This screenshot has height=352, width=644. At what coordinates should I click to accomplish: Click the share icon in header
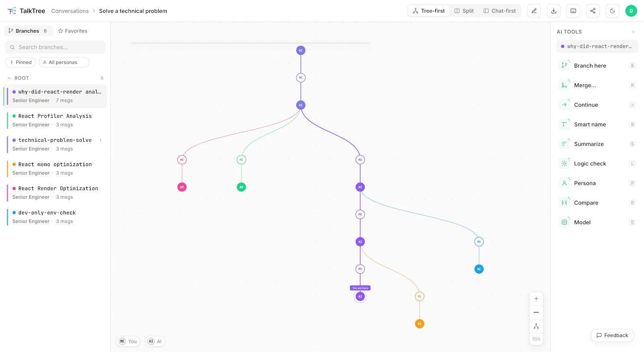click(x=593, y=11)
